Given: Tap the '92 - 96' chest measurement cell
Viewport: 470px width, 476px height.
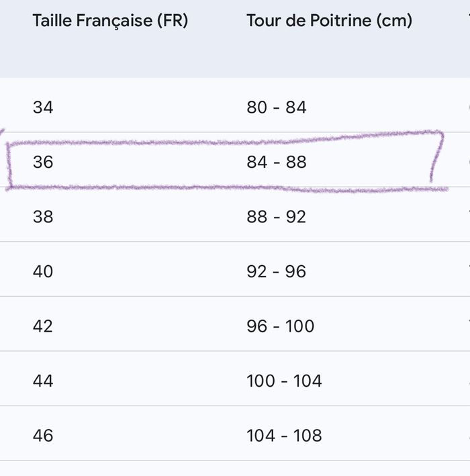Looking at the screenshot, I should pos(277,272).
